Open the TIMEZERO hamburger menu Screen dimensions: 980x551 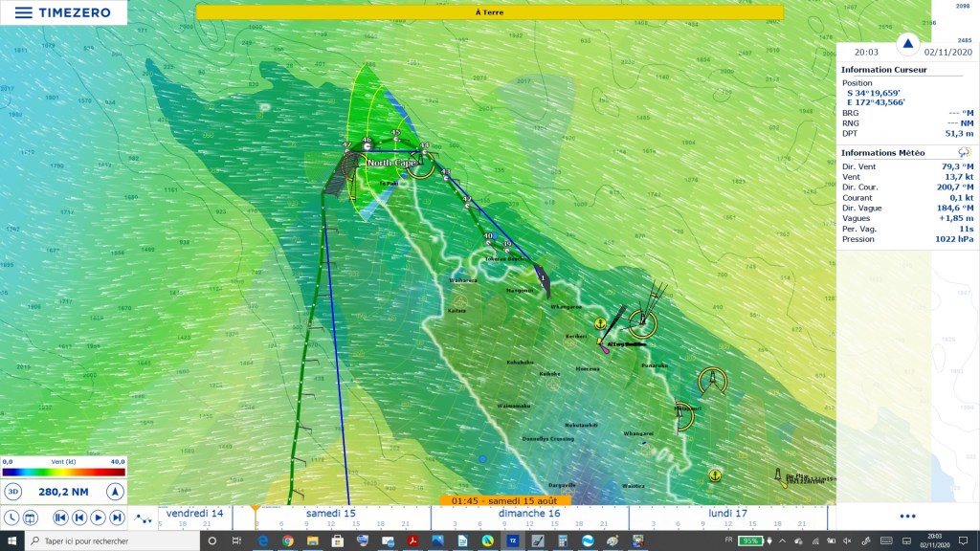tap(23, 13)
